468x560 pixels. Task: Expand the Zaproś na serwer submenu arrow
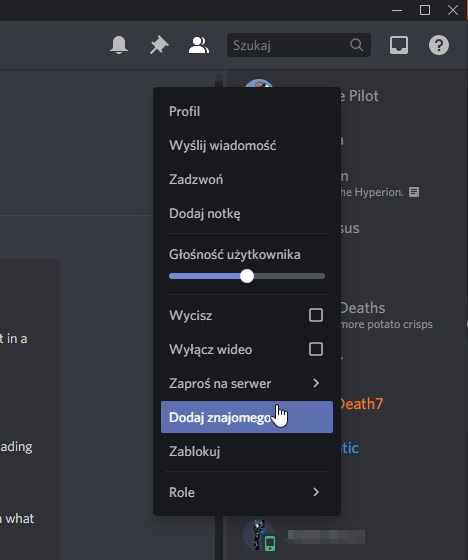click(316, 383)
